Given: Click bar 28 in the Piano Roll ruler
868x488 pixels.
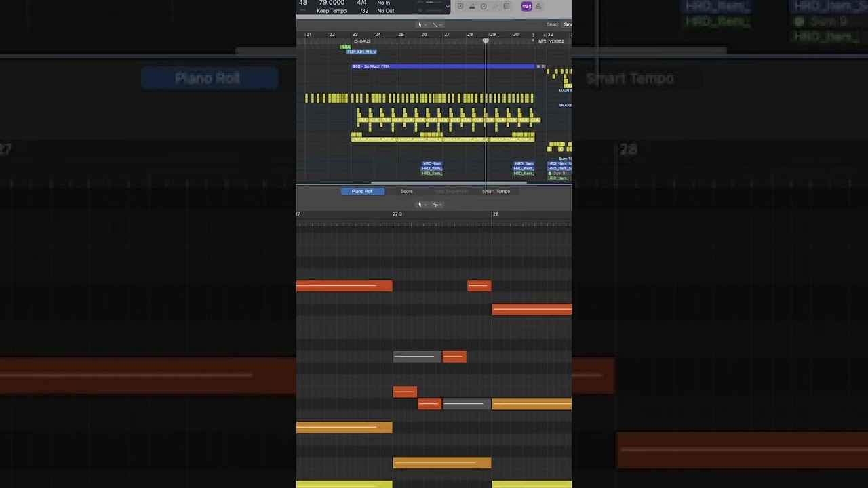Looking at the screenshot, I should click(x=495, y=214).
